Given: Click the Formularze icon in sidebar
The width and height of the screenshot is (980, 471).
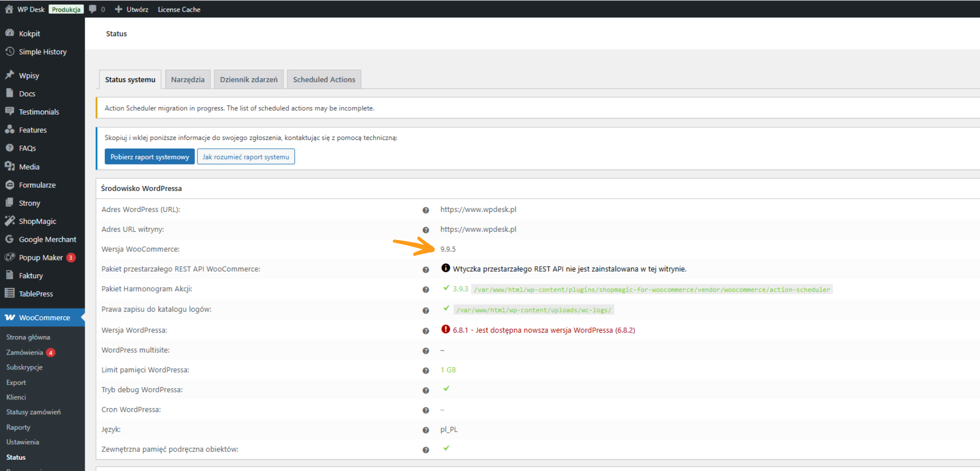Looking at the screenshot, I should 10,185.
